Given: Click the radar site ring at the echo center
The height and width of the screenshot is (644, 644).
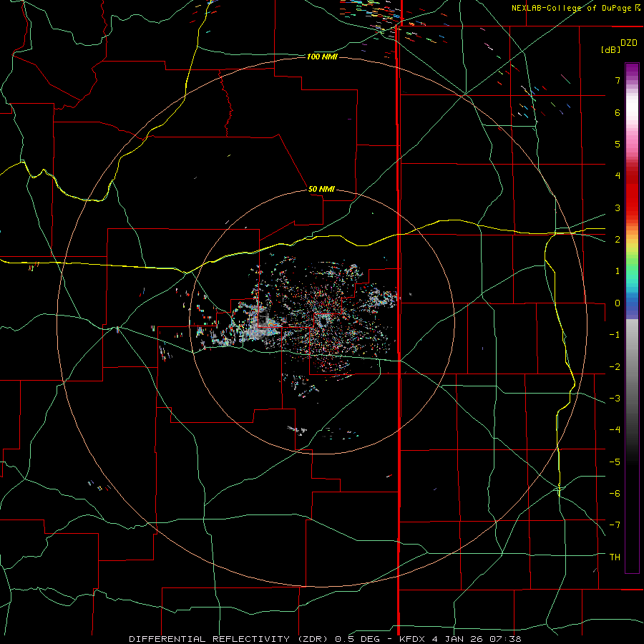Looking at the screenshot, I should pyautogui.click(x=322, y=321).
